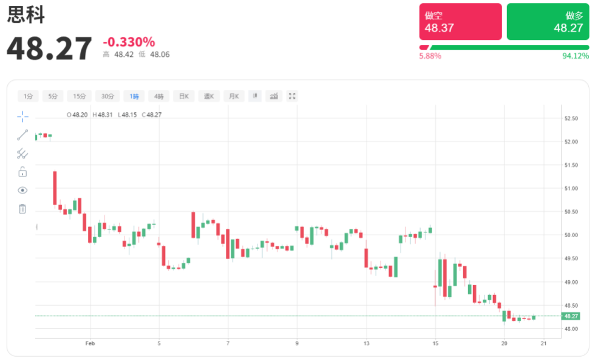The width and height of the screenshot is (601, 364).
Task: Open the 月K monthly chart
Action: tap(234, 96)
